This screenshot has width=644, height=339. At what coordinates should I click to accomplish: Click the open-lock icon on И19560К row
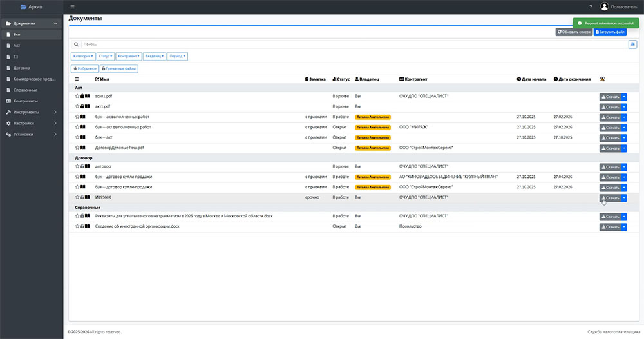(x=82, y=197)
